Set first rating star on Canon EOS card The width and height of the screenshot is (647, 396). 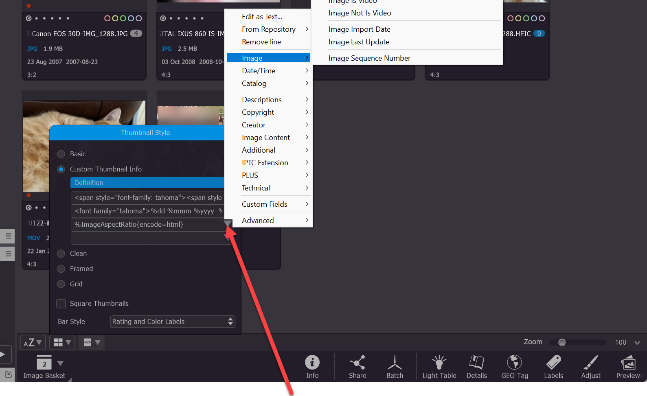pos(37,18)
